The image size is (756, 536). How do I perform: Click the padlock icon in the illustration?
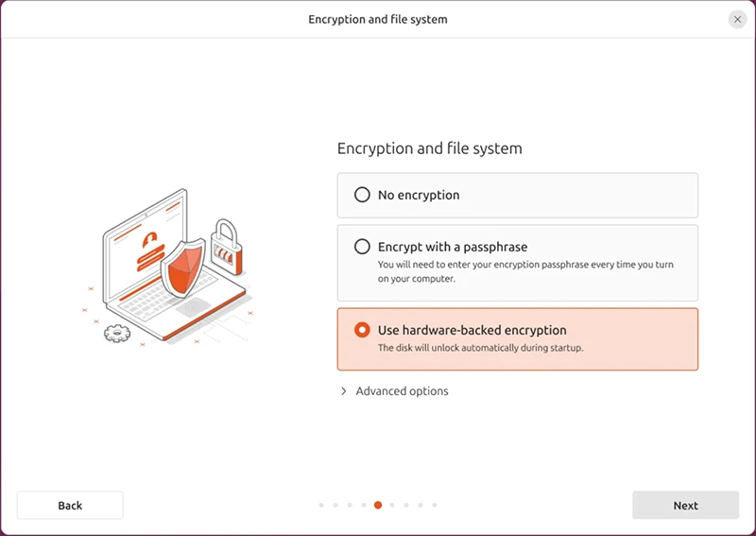(226, 248)
